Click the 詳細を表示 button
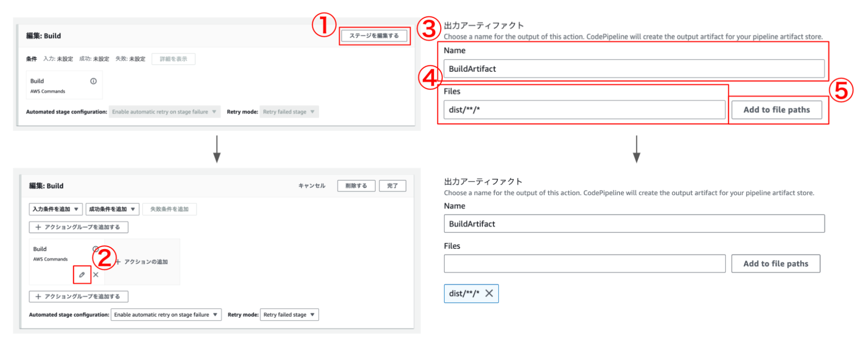868x350 pixels. (x=173, y=59)
